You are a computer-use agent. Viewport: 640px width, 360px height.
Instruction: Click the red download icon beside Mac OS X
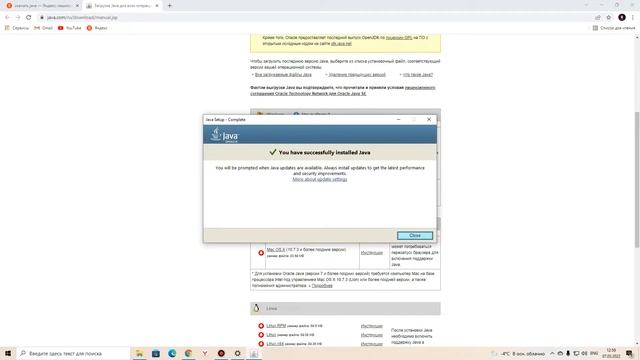pos(261,253)
